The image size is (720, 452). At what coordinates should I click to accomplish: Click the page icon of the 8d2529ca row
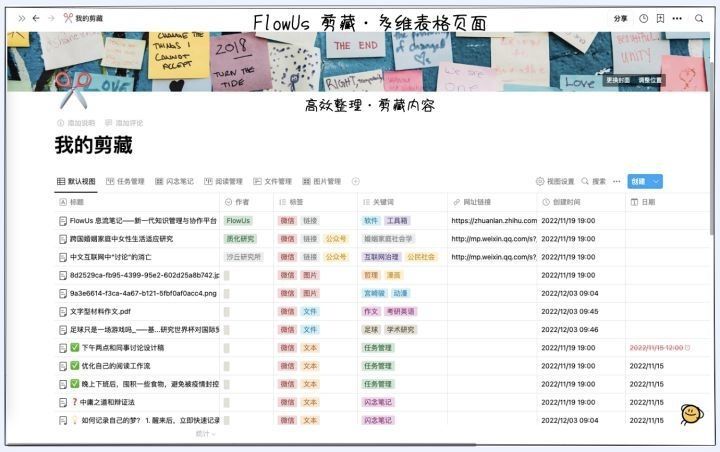point(63,275)
